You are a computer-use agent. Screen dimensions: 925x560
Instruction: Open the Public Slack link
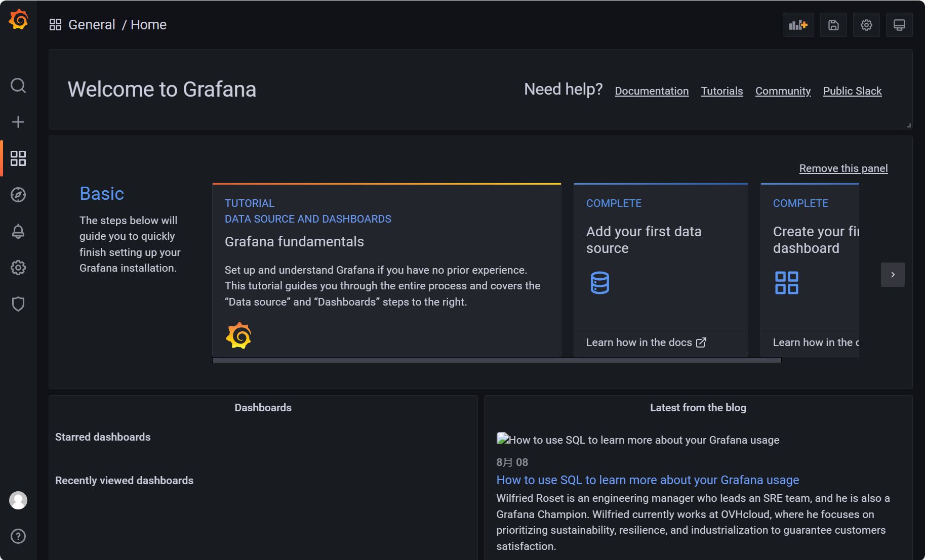852,91
